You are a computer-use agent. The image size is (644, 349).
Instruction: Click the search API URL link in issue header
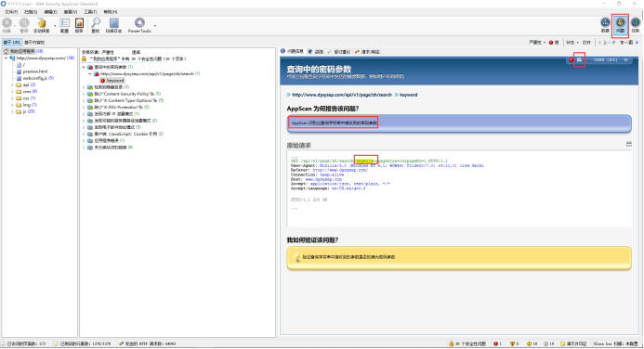pos(342,95)
